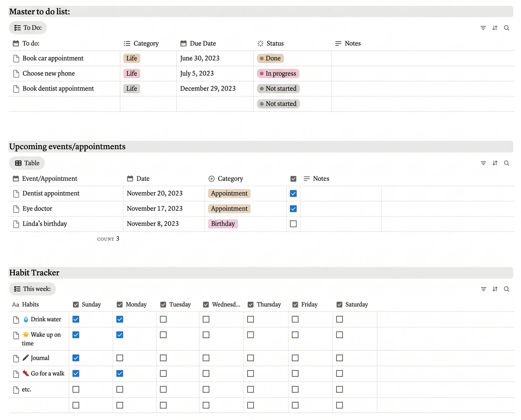Select the To Do: view tab

pyautogui.click(x=28, y=28)
